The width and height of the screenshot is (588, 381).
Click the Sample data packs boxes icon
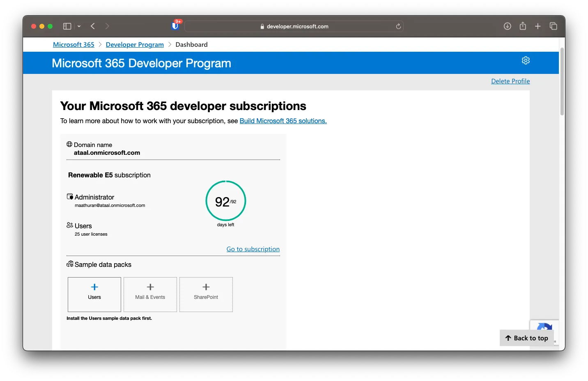tap(70, 264)
